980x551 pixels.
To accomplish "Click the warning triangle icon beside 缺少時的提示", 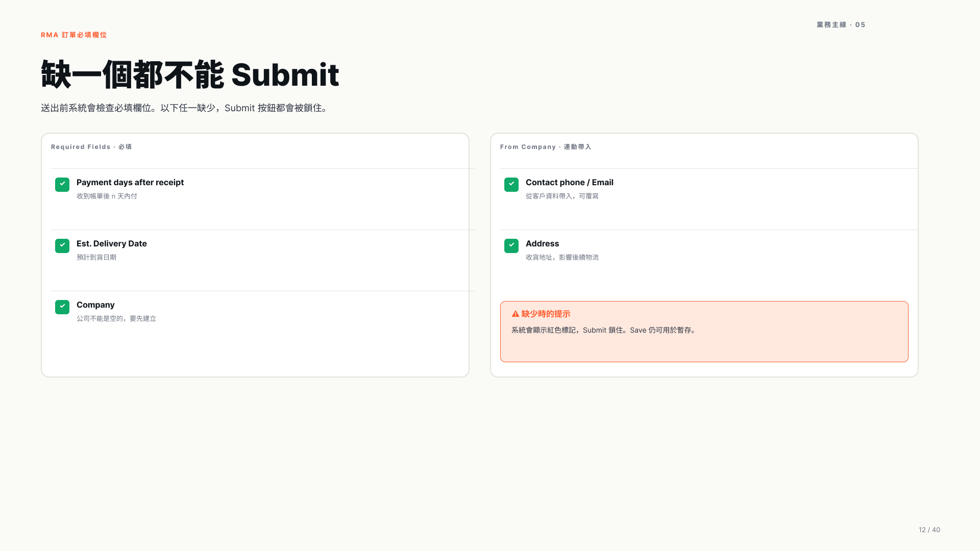I will coord(516,314).
